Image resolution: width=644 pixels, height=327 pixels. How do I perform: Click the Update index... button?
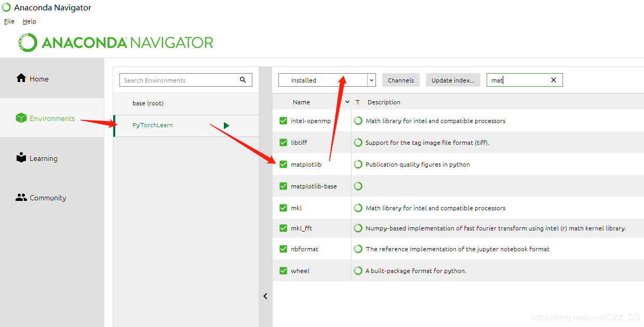point(453,80)
